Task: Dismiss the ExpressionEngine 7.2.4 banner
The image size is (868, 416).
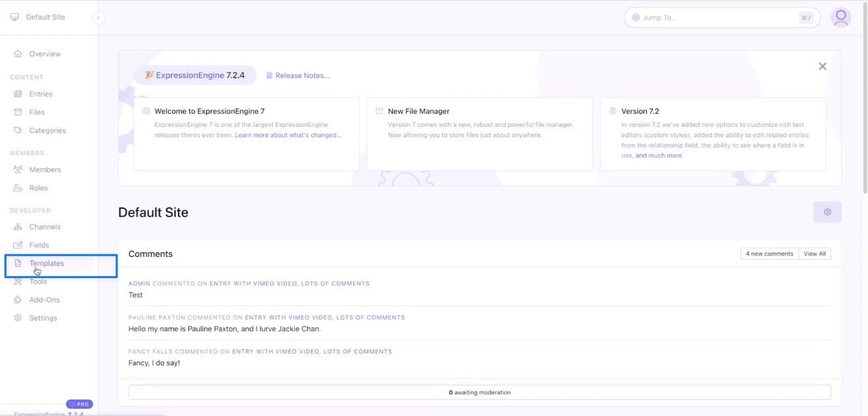Action: tap(822, 66)
